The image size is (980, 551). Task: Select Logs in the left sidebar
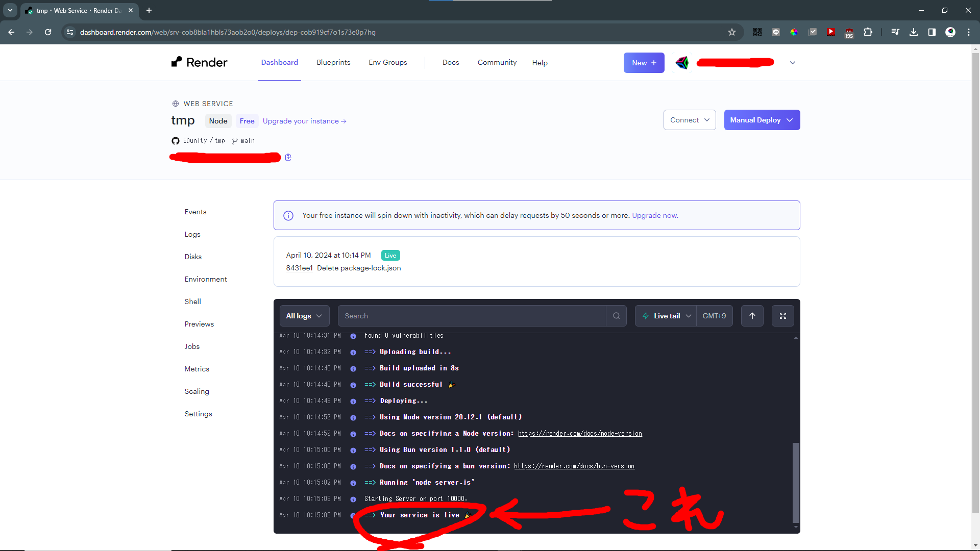pyautogui.click(x=192, y=234)
